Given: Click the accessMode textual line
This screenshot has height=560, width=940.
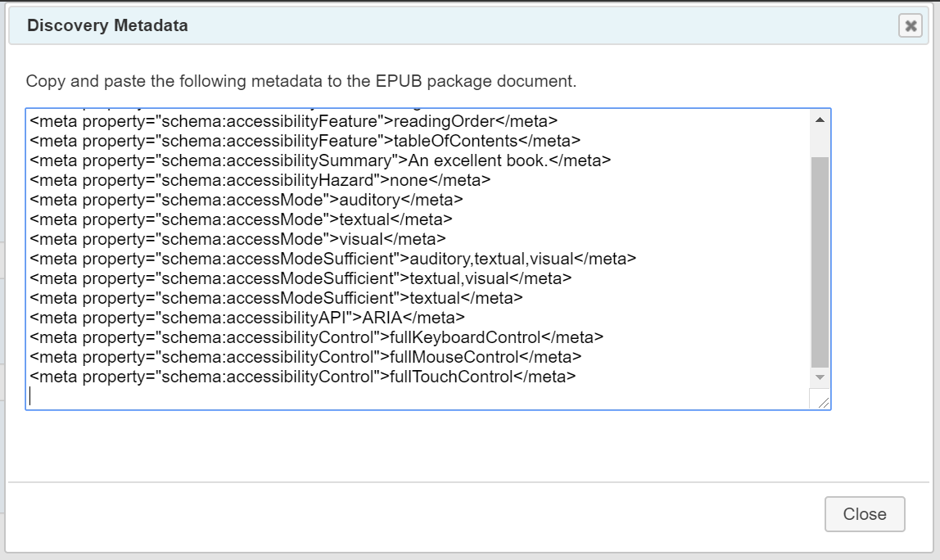Looking at the screenshot, I should 241,219.
